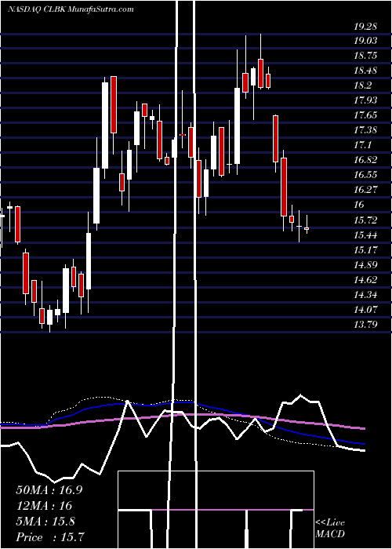
Task: Click the tall red candle dropping below 16
Action: [284, 187]
